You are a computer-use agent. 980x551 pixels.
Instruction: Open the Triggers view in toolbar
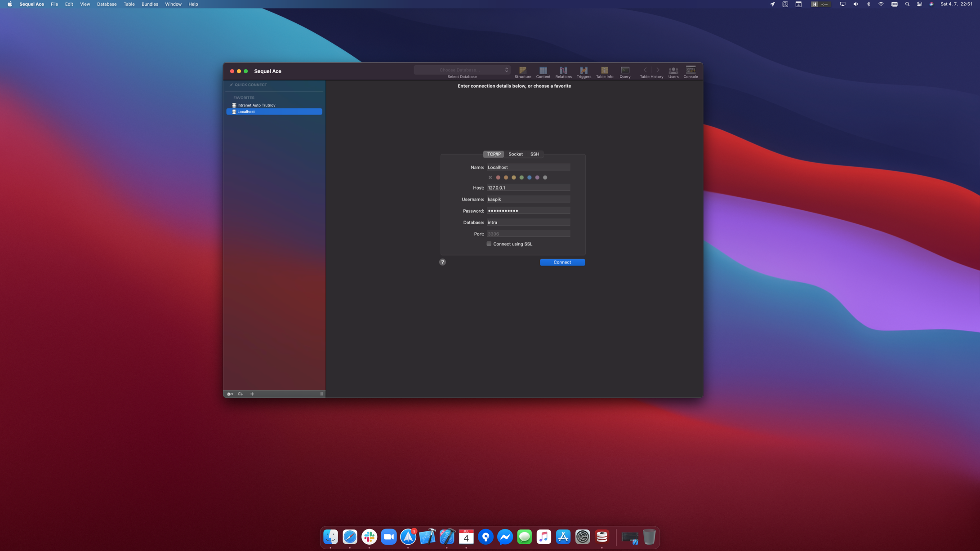[584, 72]
